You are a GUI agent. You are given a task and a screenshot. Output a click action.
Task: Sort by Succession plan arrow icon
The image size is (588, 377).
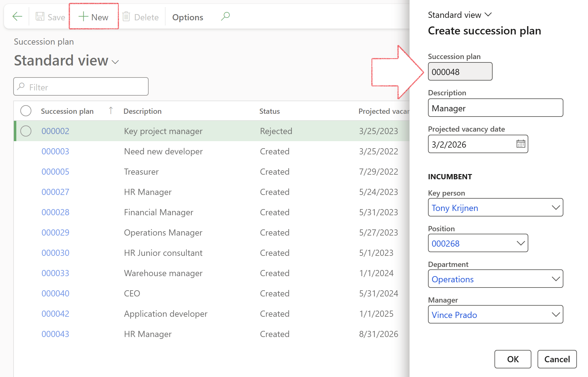coord(111,111)
